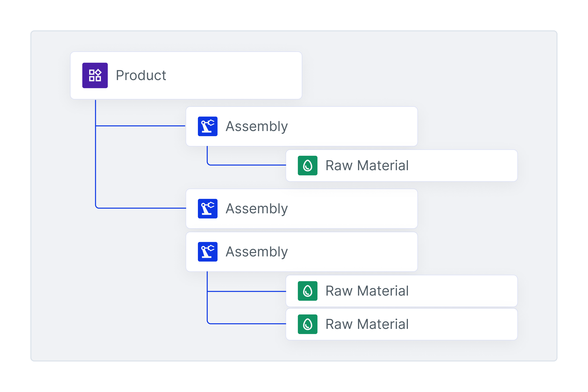This screenshot has height=392, width=588.
Task: Click robot arm icon of middle Assembly
Action: point(208,209)
